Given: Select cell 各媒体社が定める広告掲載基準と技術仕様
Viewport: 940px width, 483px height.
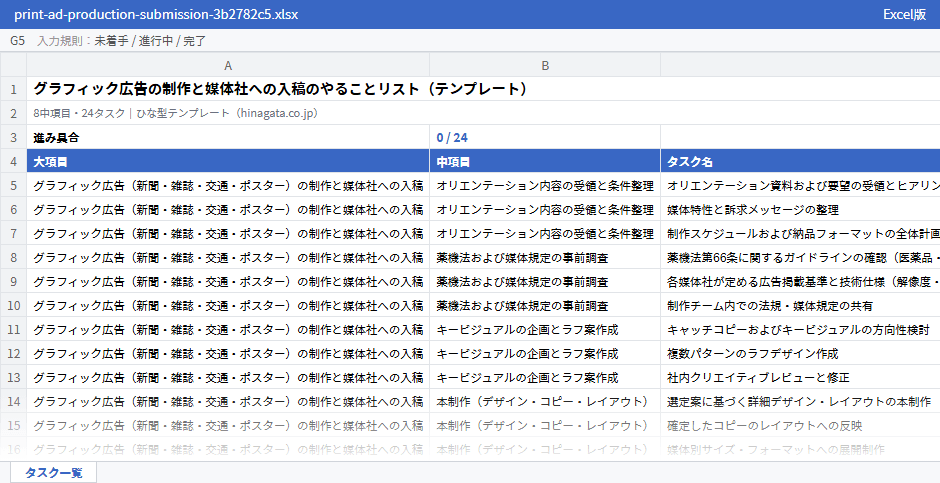Looking at the screenshot, I should [800, 281].
